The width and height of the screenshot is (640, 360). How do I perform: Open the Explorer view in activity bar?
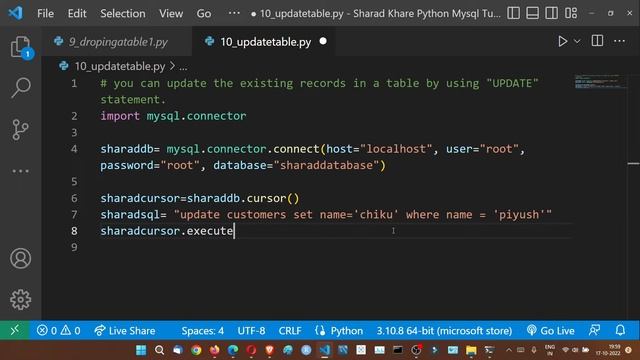tap(20, 47)
